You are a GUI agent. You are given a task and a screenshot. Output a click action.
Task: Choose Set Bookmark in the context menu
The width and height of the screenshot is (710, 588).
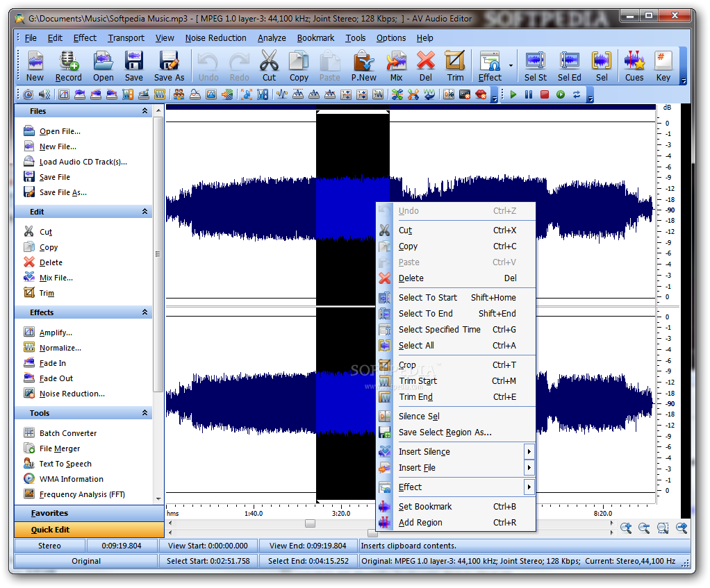[x=456, y=507]
